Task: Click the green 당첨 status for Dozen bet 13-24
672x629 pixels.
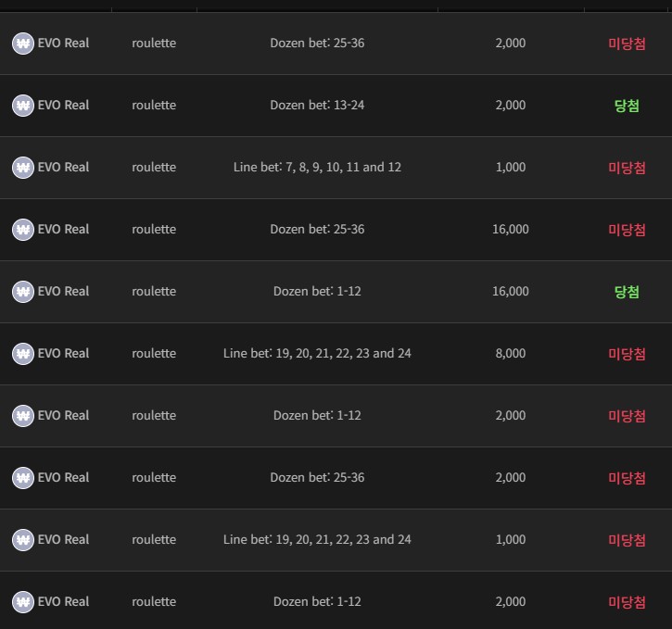Action: click(x=627, y=106)
